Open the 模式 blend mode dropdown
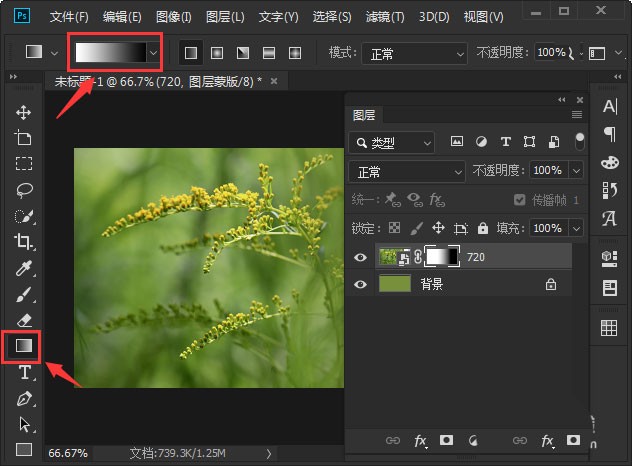 tap(413, 52)
